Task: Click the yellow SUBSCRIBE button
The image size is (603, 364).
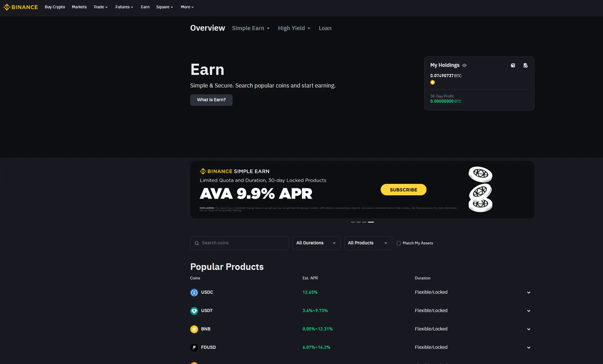Action: point(403,190)
